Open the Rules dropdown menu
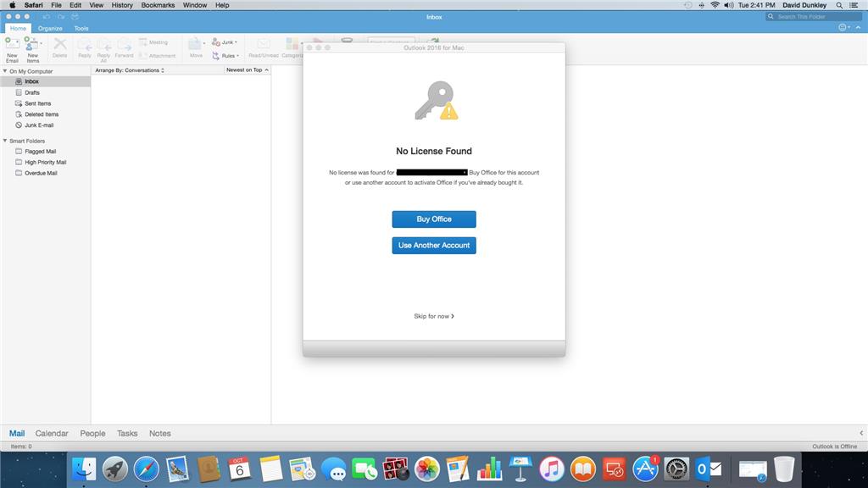868x488 pixels. (x=225, y=55)
